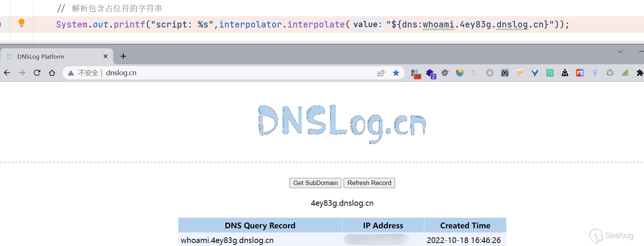Click 'interpolate' in the code line

tap(316, 24)
